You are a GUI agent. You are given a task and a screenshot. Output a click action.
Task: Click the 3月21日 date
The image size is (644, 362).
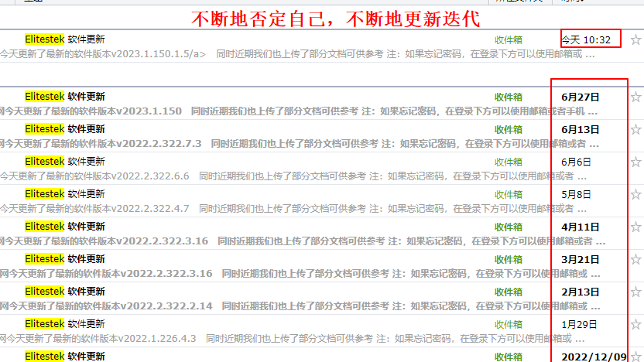click(x=581, y=259)
